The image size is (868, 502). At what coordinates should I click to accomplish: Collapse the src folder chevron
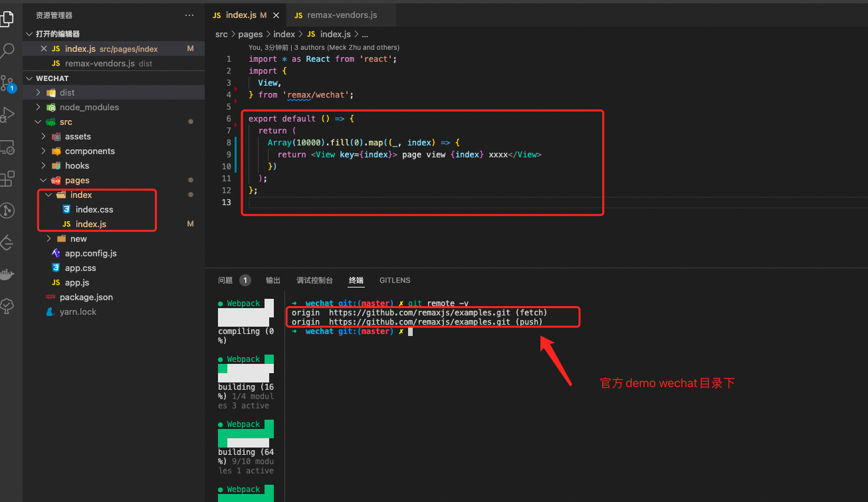point(39,122)
